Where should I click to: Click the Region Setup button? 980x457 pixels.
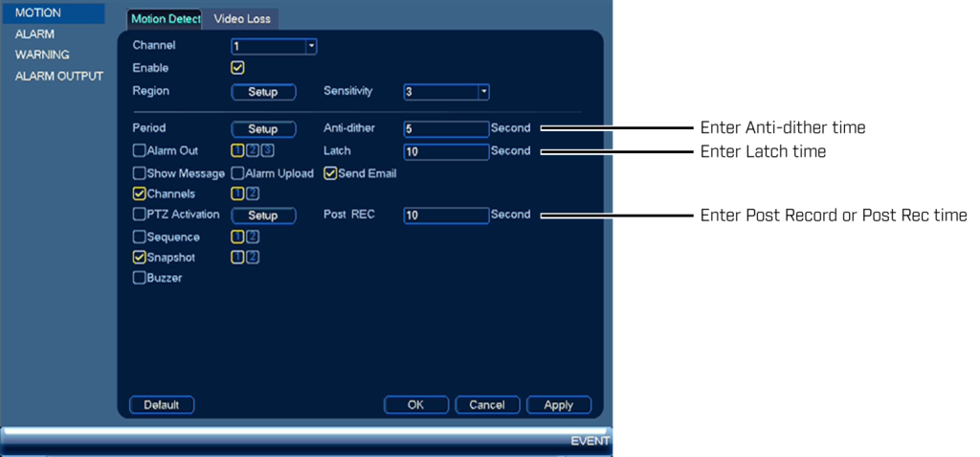[263, 92]
